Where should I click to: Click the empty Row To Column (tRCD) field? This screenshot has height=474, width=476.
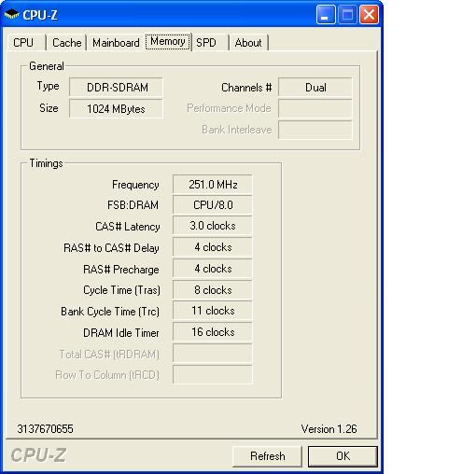[x=213, y=375]
